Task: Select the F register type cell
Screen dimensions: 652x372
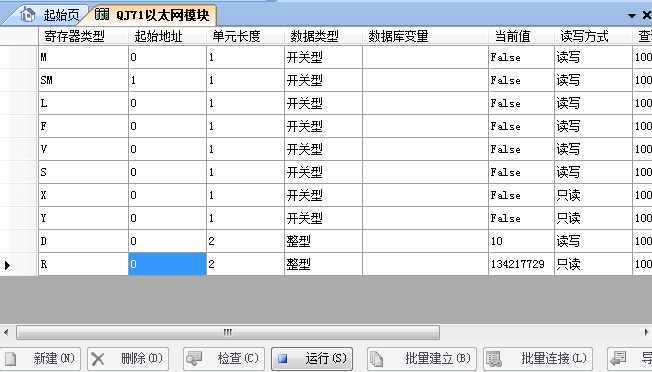Action: coord(83,126)
